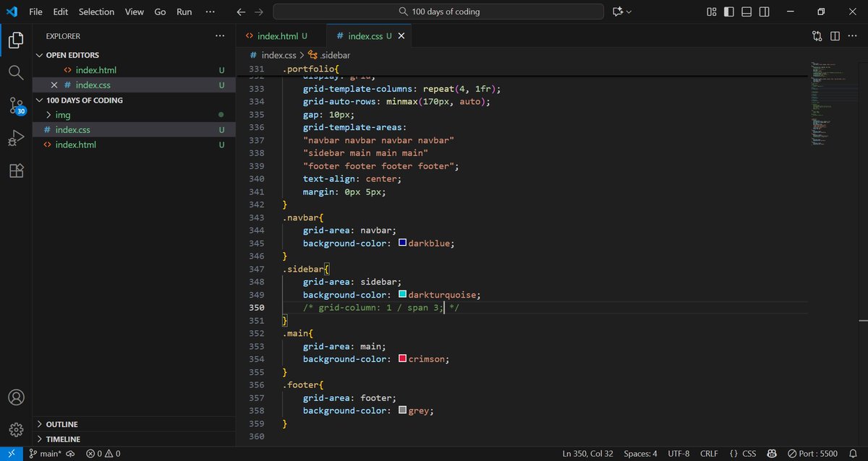Toggle the secondary side bar
Viewport: 868px width, 461px height.
coord(765,12)
